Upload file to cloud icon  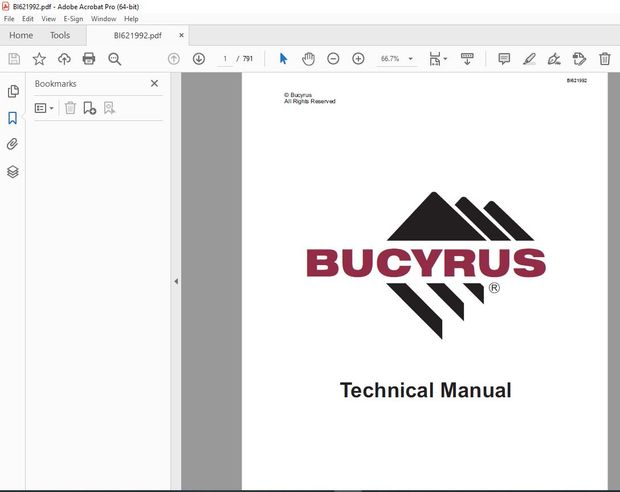coord(64,59)
